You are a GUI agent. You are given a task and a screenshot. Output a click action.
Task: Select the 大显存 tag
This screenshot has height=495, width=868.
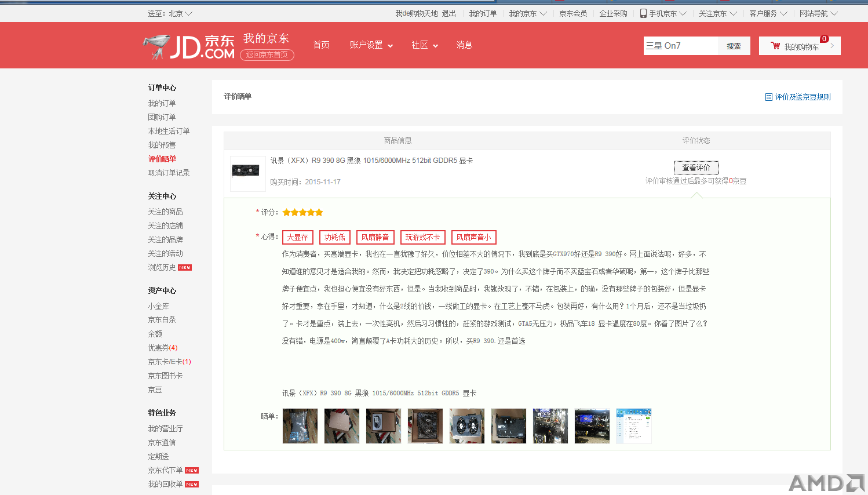(x=298, y=237)
